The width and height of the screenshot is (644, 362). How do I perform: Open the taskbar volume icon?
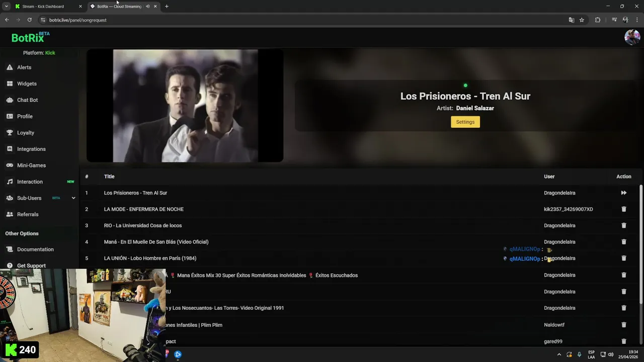(x=611, y=354)
